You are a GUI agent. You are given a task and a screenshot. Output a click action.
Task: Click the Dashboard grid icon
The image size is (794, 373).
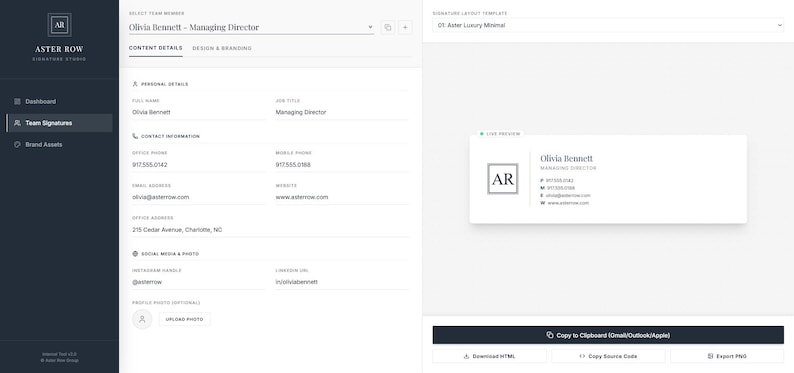17,102
